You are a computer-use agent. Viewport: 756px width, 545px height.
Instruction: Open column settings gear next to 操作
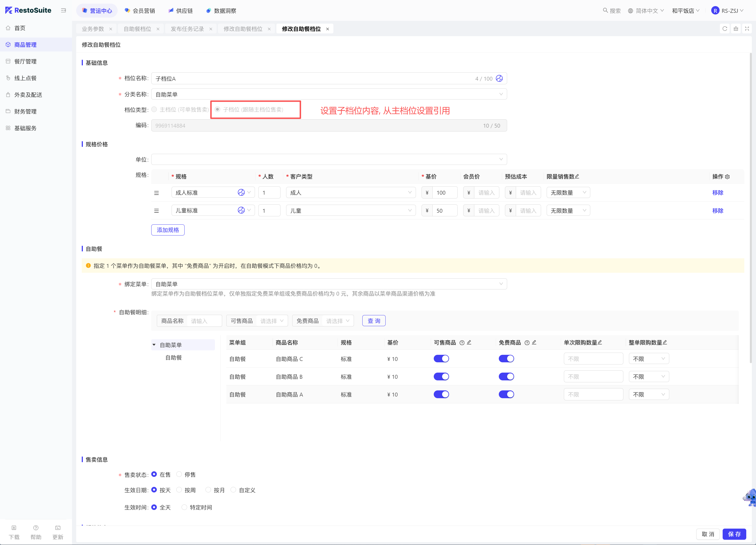coord(727,177)
